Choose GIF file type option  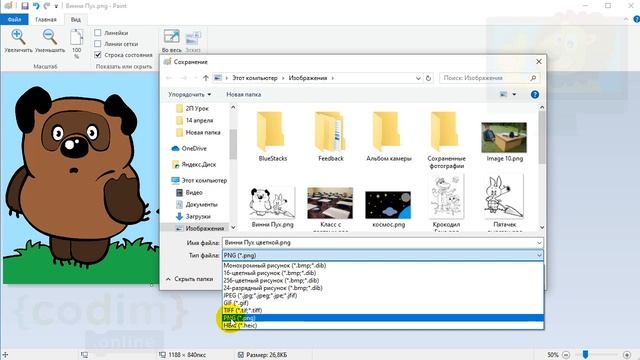(x=383, y=303)
